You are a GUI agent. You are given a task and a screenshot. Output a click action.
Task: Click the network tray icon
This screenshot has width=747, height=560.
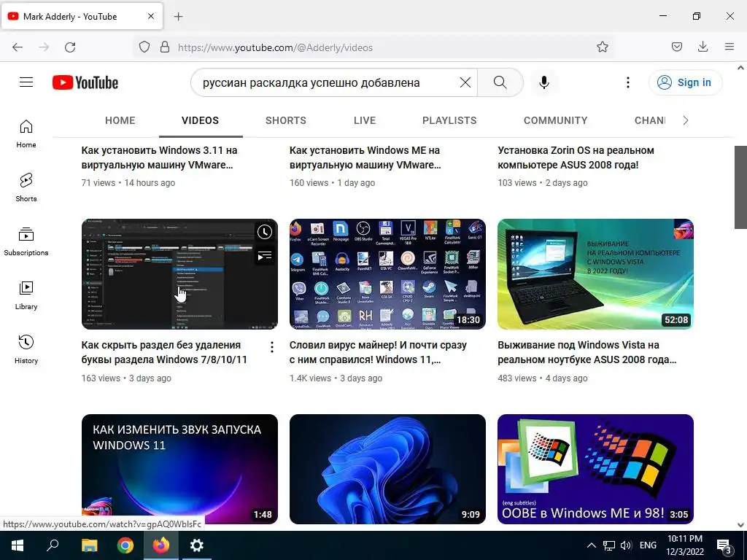pyautogui.click(x=609, y=545)
